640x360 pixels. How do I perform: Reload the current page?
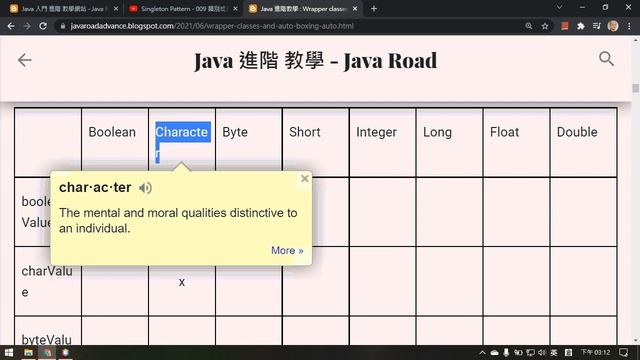[43, 26]
